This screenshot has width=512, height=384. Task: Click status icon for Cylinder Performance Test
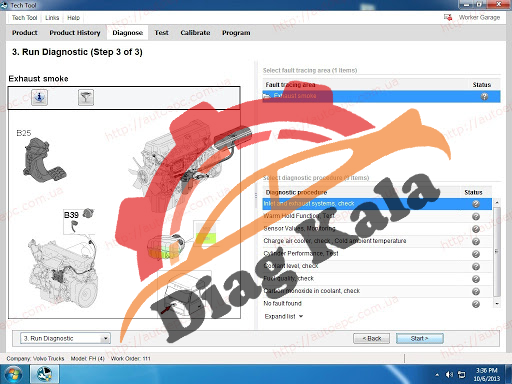click(476, 254)
